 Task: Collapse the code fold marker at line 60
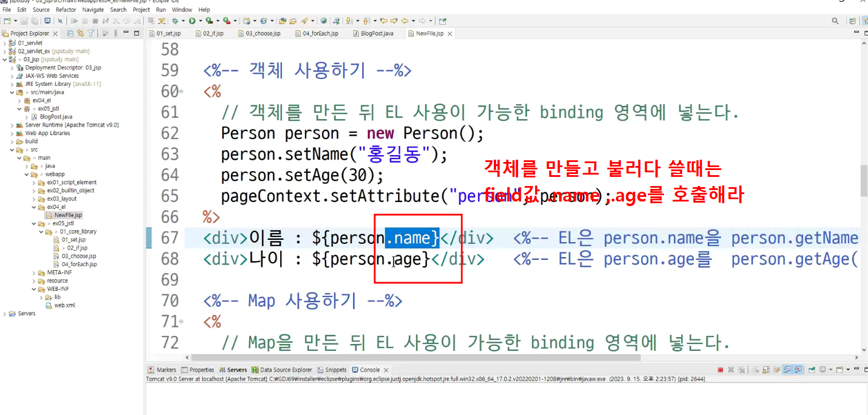tap(182, 92)
